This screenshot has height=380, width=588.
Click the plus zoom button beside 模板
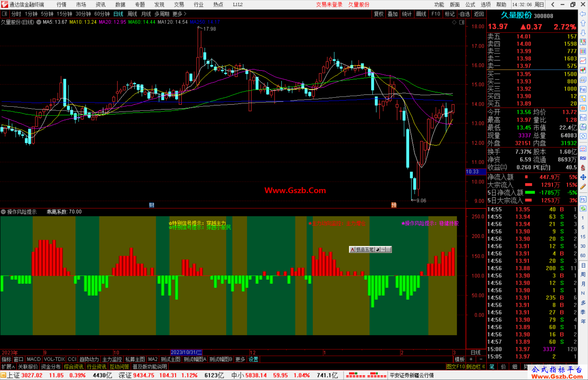click(x=471, y=359)
